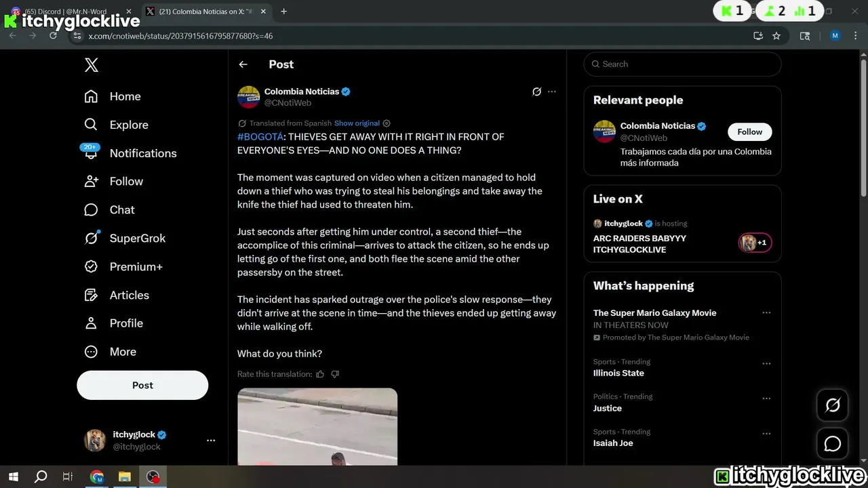Viewport: 868px width, 488px height.
Task: Rate translation thumbs up
Action: (320, 374)
